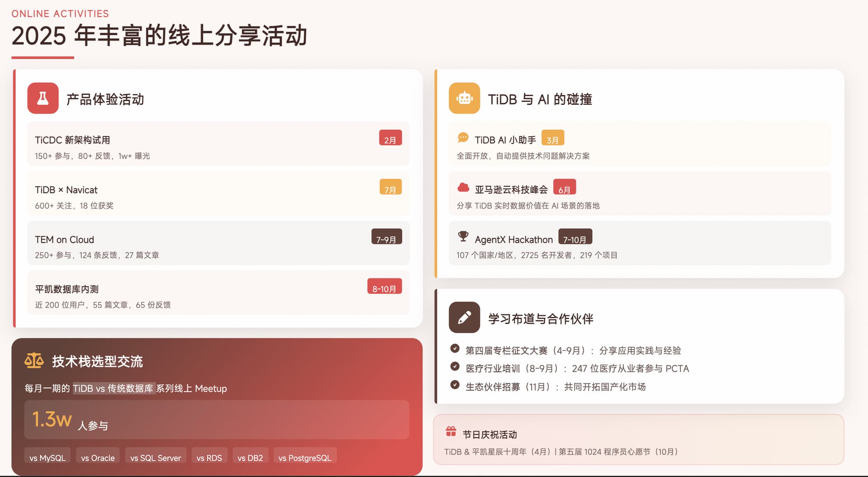The width and height of the screenshot is (868, 477).
Task: Click the trophy icon beside AgentX Hackathon
Action: pyautogui.click(x=463, y=236)
